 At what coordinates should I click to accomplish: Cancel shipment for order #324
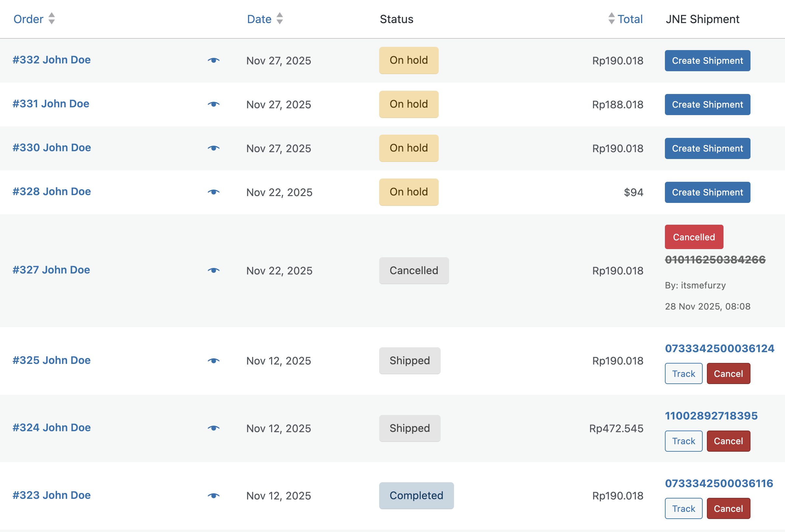[728, 441]
